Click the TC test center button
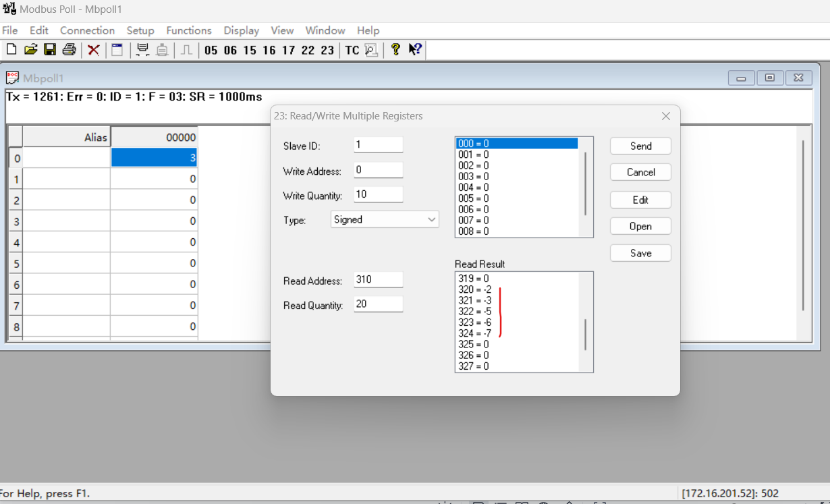 pos(352,50)
